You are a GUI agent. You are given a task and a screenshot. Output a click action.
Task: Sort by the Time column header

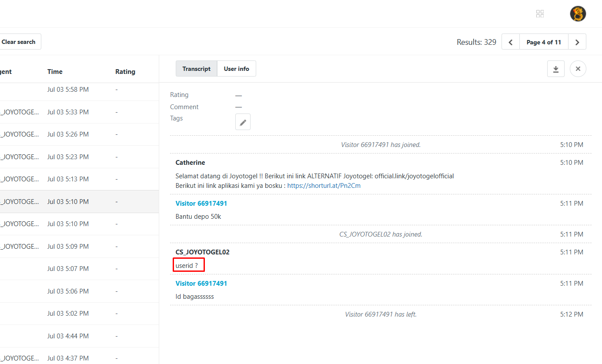[x=55, y=72]
